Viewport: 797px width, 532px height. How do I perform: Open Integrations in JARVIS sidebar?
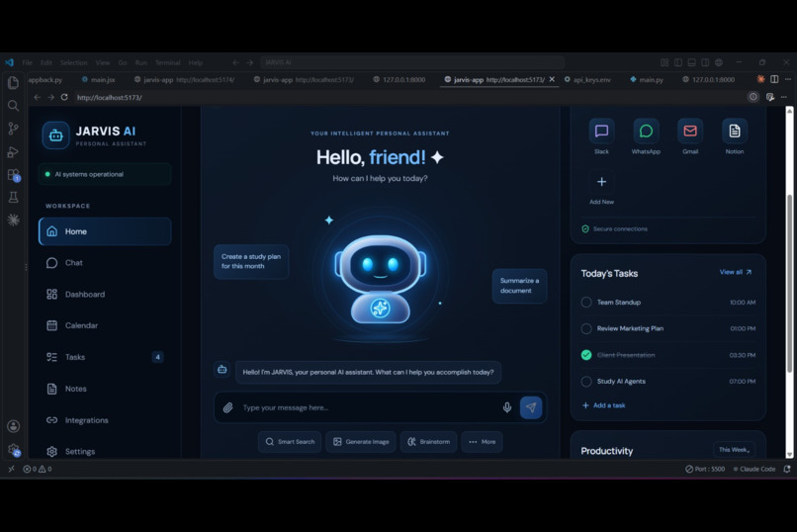[x=105, y=420]
